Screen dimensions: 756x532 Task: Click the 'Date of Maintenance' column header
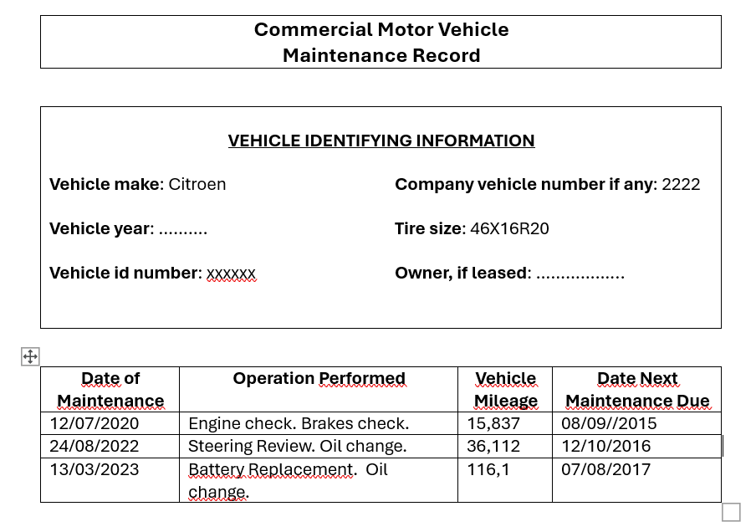coord(110,390)
